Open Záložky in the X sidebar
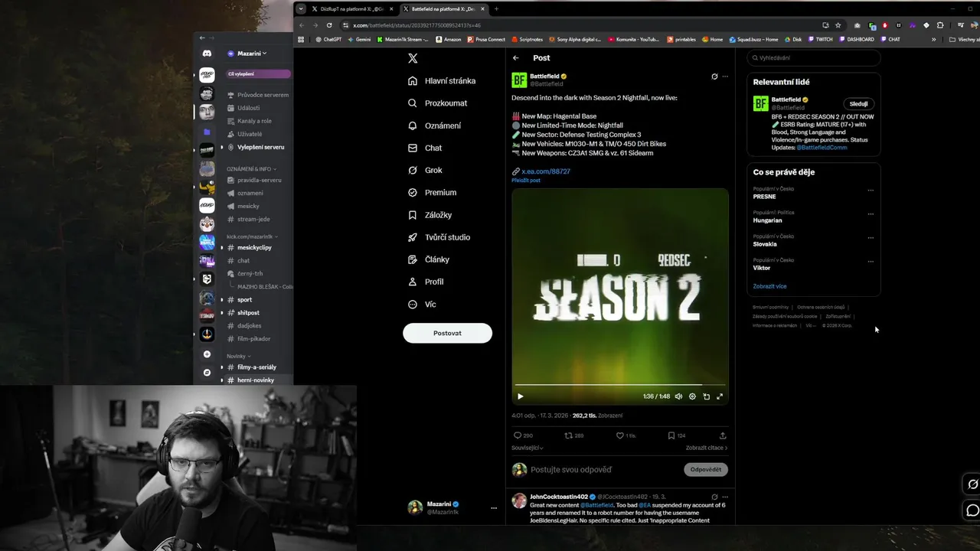The width and height of the screenshot is (980, 551). 430,215
